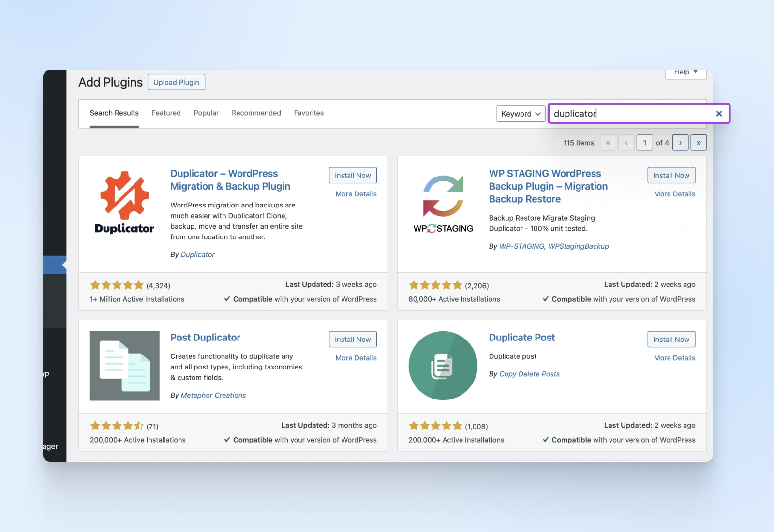This screenshot has height=532, width=774.
Task: Visit the Metaphor Creations author link
Action: click(x=213, y=395)
